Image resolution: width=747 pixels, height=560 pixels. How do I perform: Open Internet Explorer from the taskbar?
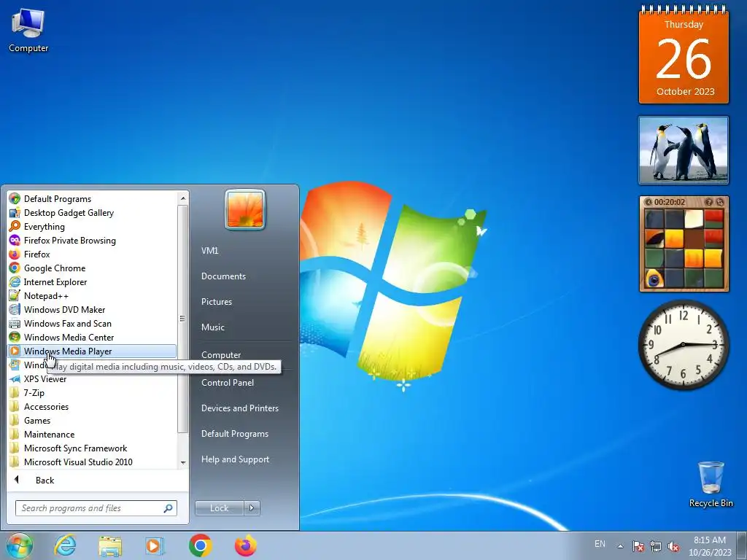[x=65, y=545]
